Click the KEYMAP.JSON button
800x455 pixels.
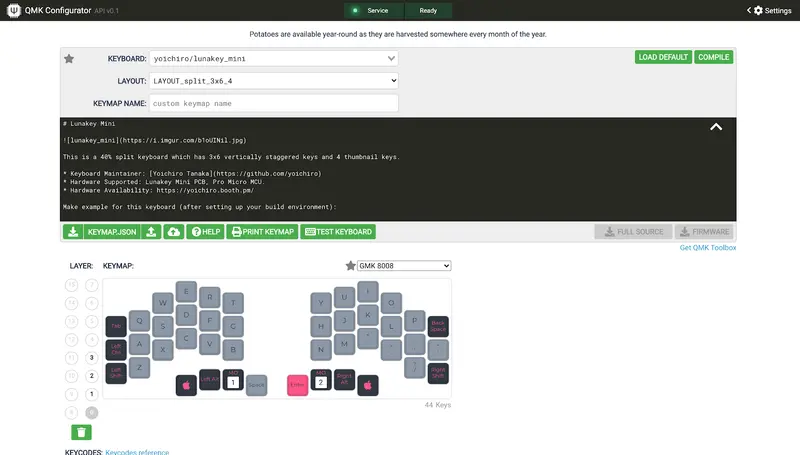[112, 232]
